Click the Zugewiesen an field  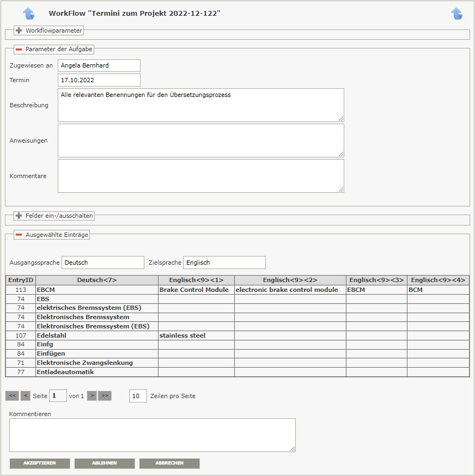(x=99, y=65)
